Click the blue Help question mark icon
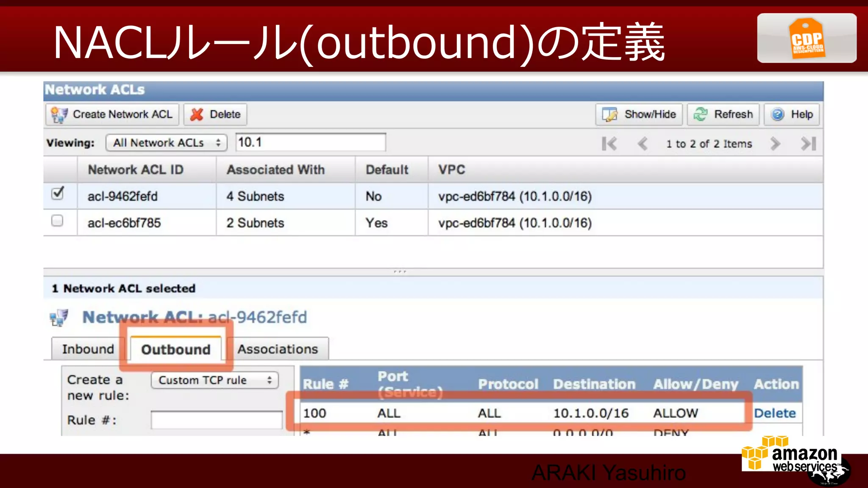 778,114
